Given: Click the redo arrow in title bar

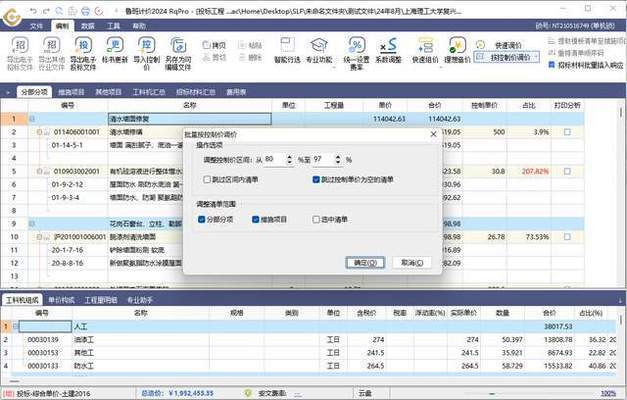Looking at the screenshot, I should (x=46, y=11).
